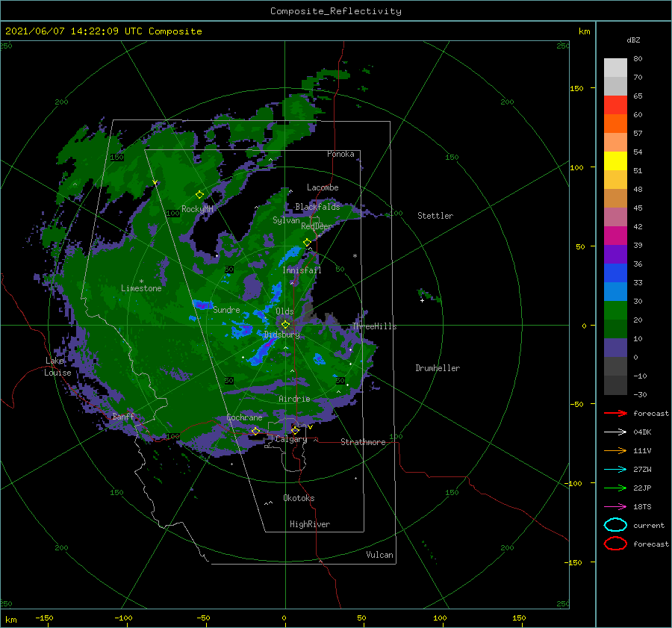672x628 pixels.
Task: Click the magenta 18TS arrow in legend
Action: tap(615, 507)
